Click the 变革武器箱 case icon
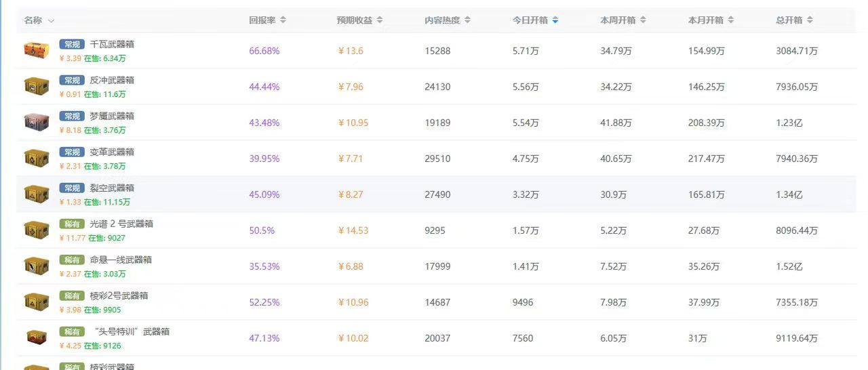Viewport: 868px width, 370px height. click(x=37, y=159)
